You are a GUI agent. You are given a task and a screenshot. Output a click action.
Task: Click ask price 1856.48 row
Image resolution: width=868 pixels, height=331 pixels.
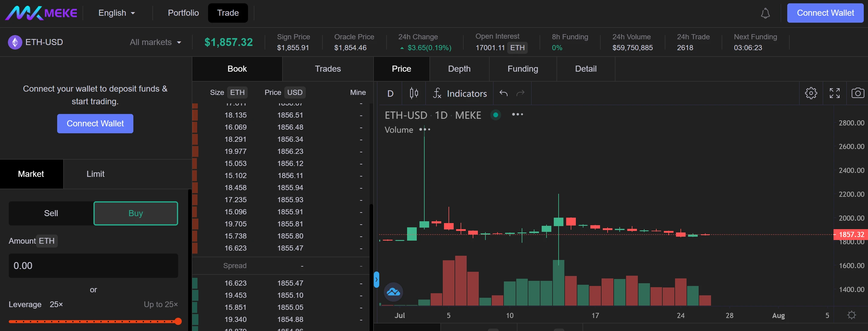281,127
